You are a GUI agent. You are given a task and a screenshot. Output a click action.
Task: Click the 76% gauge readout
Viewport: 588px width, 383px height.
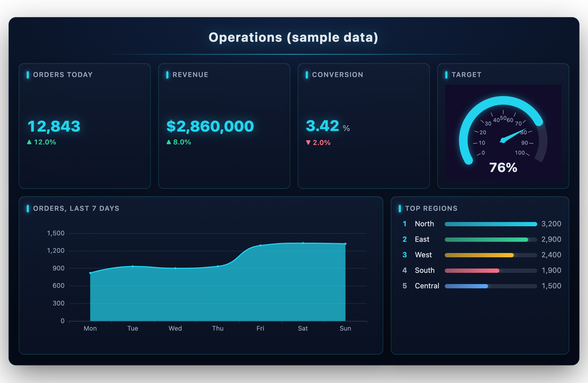(503, 167)
